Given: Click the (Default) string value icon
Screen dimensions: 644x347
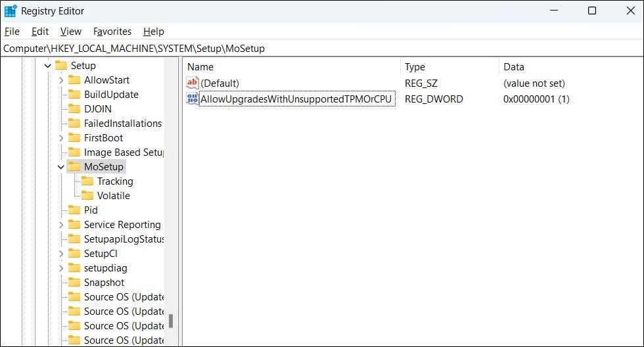Looking at the screenshot, I should click(192, 83).
